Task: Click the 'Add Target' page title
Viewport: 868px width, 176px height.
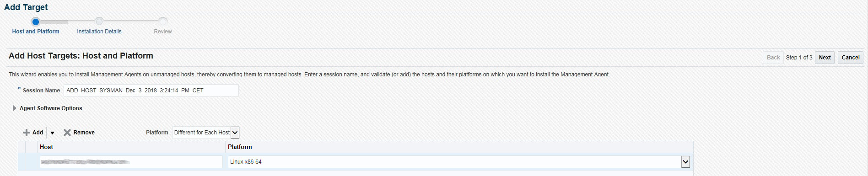Action: coord(26,7)
